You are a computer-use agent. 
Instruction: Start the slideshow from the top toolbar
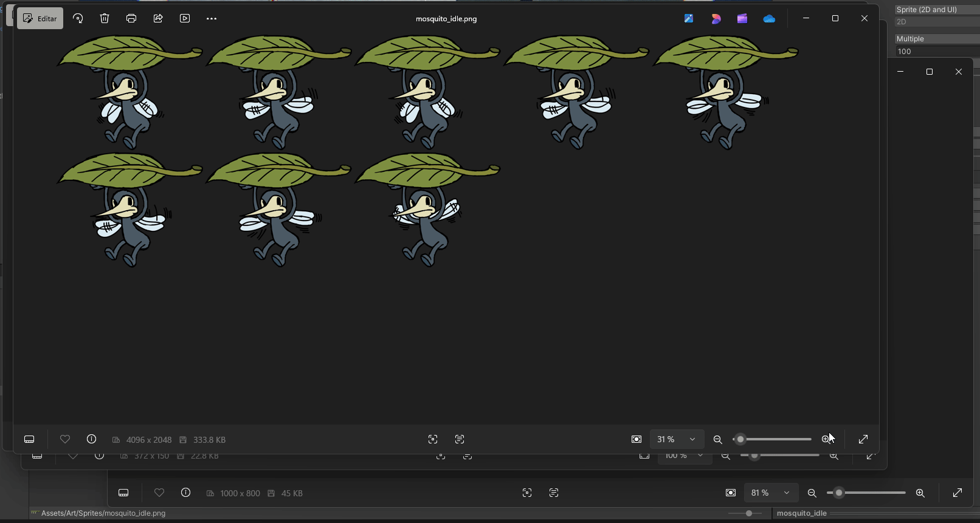[x=185, y=18]
